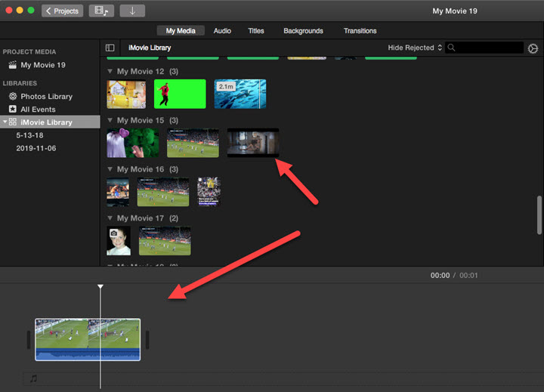Select the underwater fish clip labeled 2.1m
This screenshot has height=392, width=544.
coord(240,94)
